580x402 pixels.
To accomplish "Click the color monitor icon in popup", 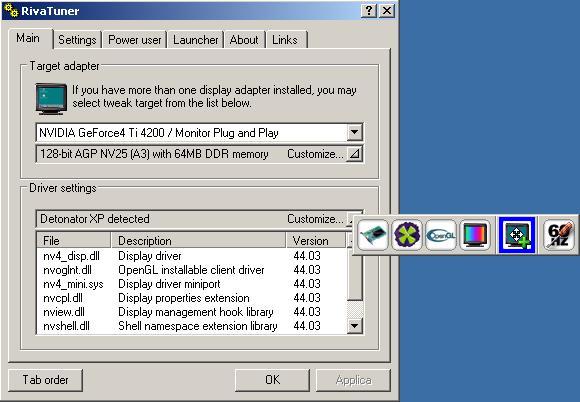I will click(475, 235).
